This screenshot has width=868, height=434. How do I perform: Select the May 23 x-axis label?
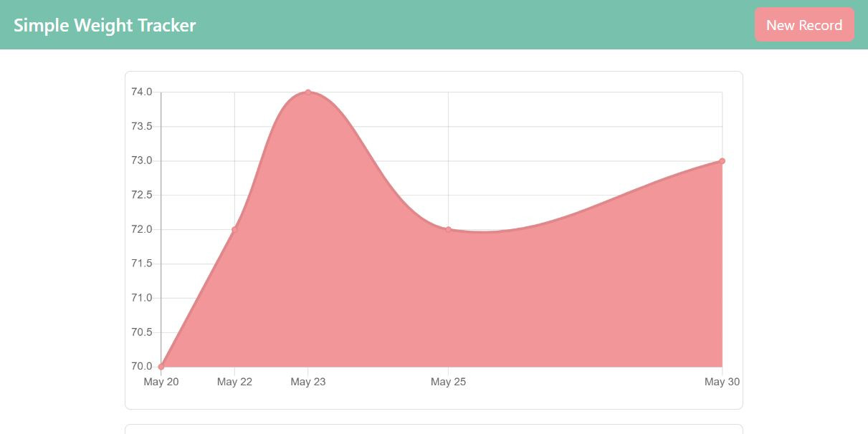(308, 382)
